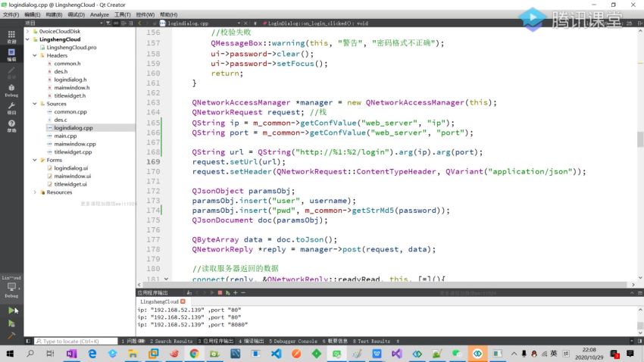The height and width of the screenshot is (362, 644).
Task: Click the editor horizontal scrollbar
Action: [384, 285]
